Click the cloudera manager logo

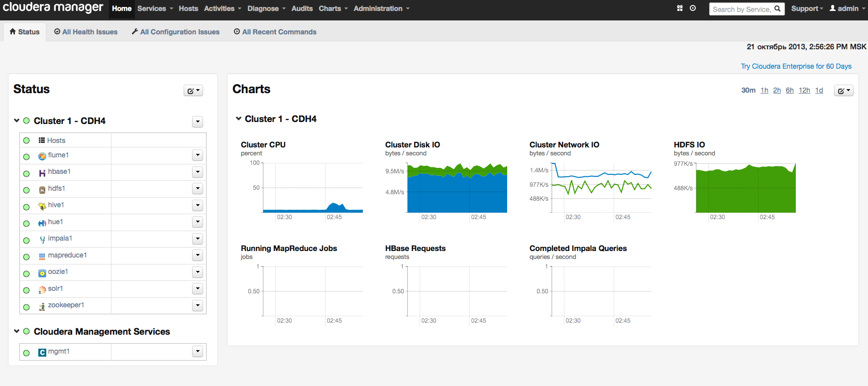(53, 8)
